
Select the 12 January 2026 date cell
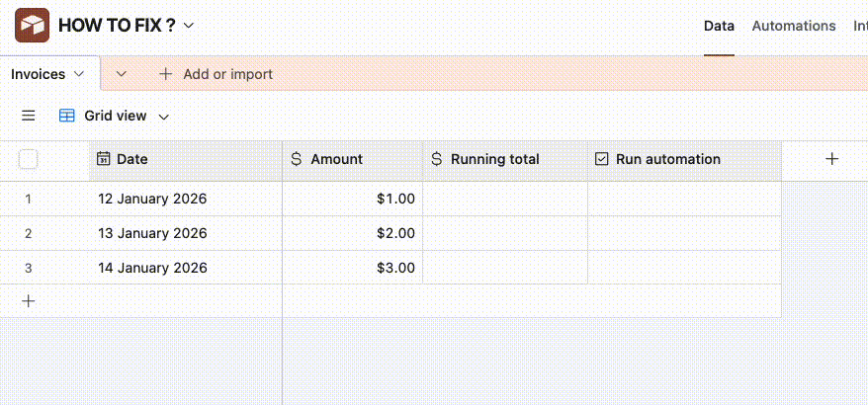[185, 199]
